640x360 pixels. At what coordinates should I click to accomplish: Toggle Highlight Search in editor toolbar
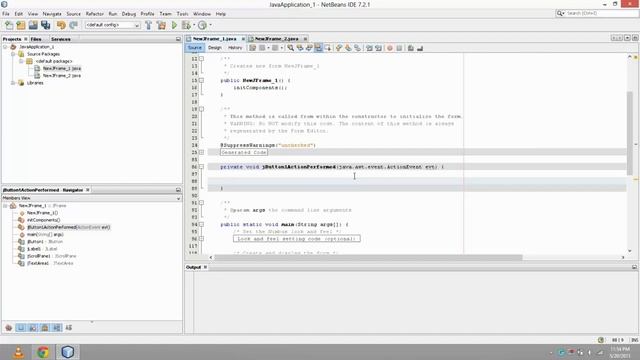pyautogui.click(x=318, y=48)
